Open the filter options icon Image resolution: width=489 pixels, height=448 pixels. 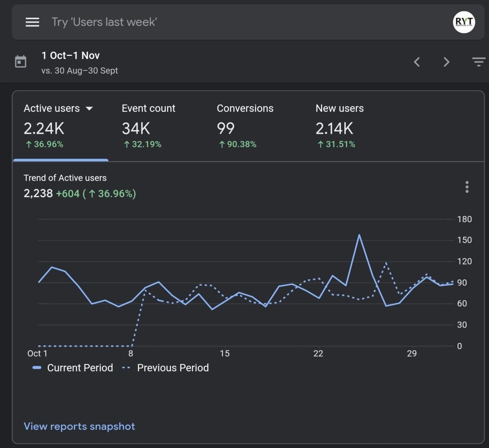point(478,62)
